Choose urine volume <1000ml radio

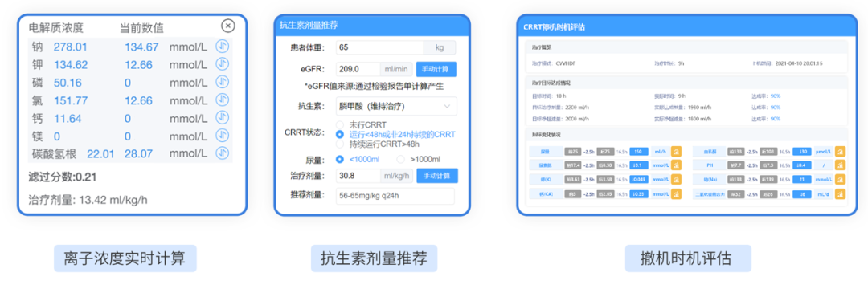click(341, 159)
